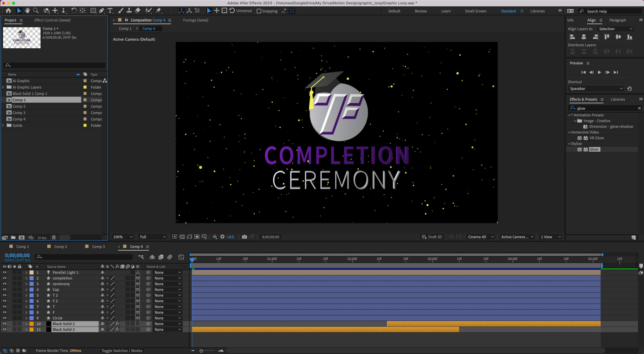Play the preview in the Preview panel

599,72
